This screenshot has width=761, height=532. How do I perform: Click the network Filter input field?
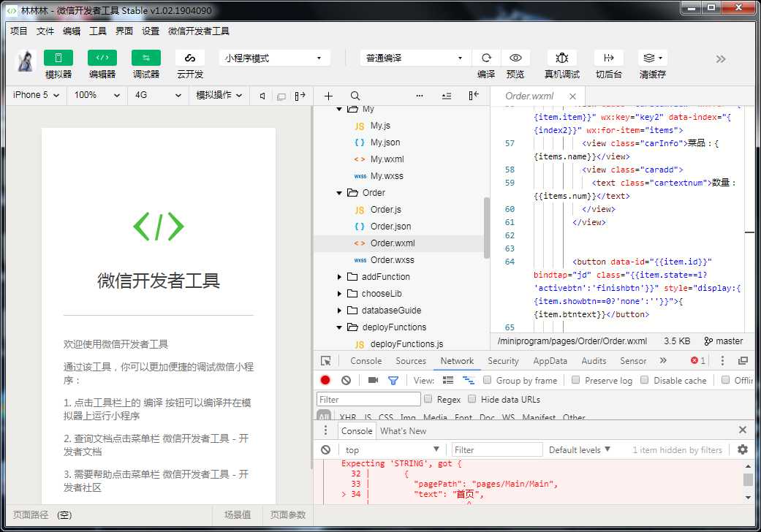[368, 399]
